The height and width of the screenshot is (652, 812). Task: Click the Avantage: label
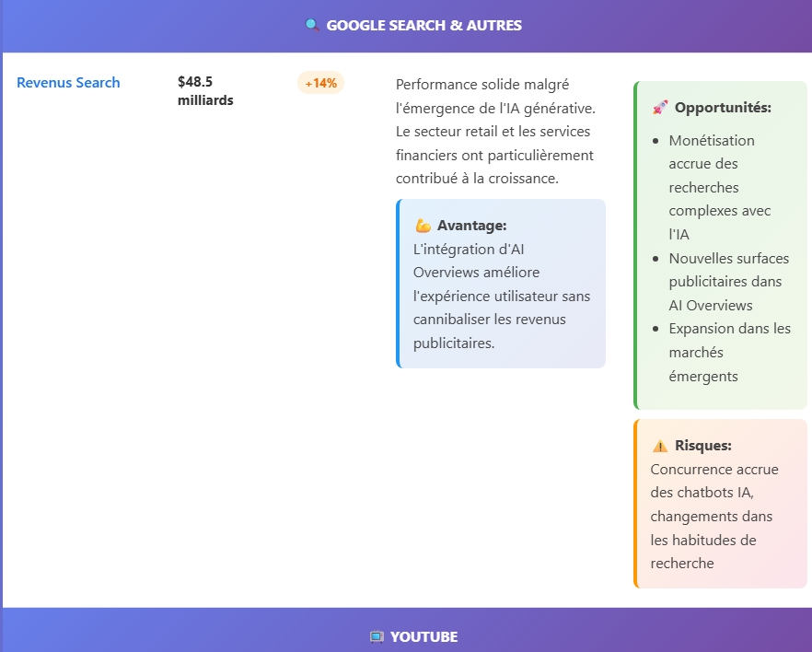click(471, 226)
